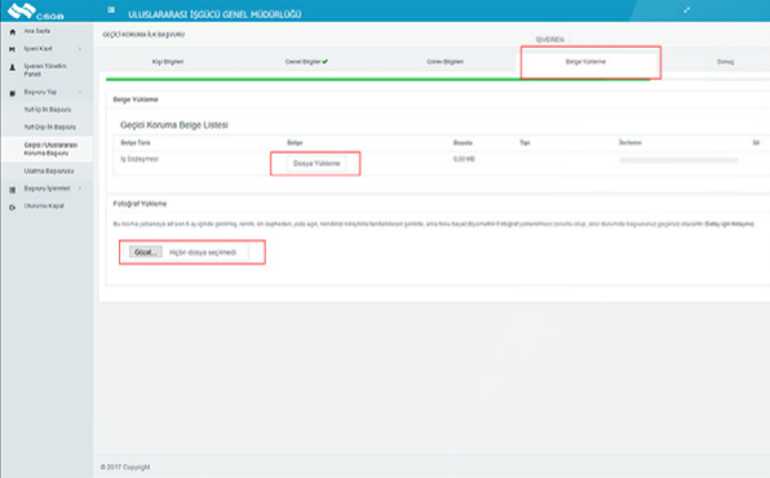Click the İş Sözleşmesi upload progress bar
Image resolution: width=770 pixels, height=478 pixels.
pyautogui.click(x=678, y=160)
